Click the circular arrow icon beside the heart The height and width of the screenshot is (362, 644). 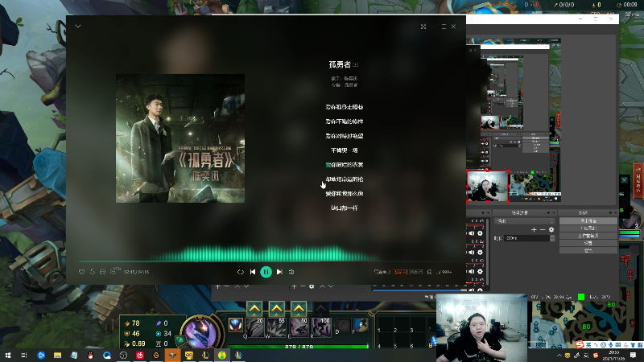tap(93, 272)
